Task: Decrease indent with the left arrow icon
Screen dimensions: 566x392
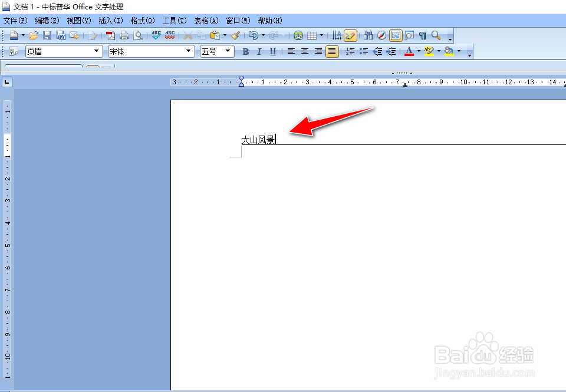Action: click(x=377, y=51)
